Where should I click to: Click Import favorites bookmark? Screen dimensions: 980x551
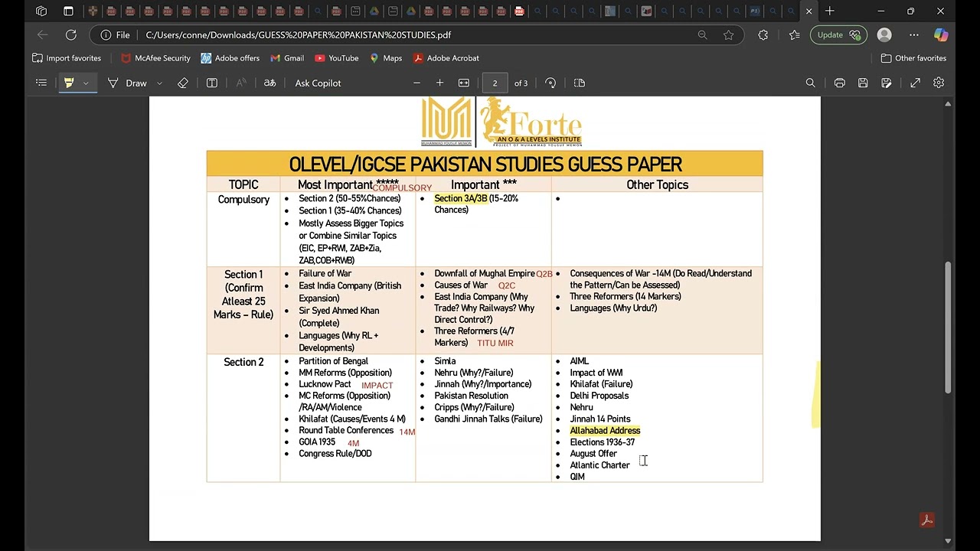tap(67, 58)
